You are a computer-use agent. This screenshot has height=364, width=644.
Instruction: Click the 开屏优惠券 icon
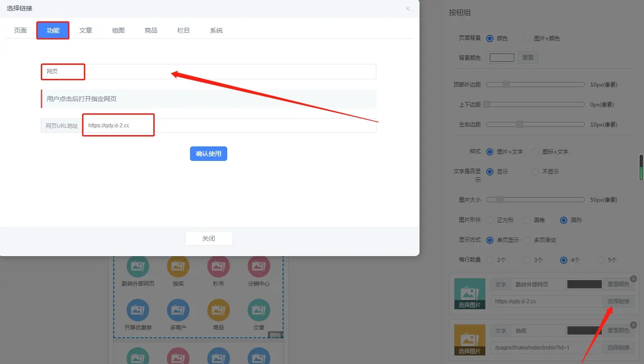tap(137, 310)
